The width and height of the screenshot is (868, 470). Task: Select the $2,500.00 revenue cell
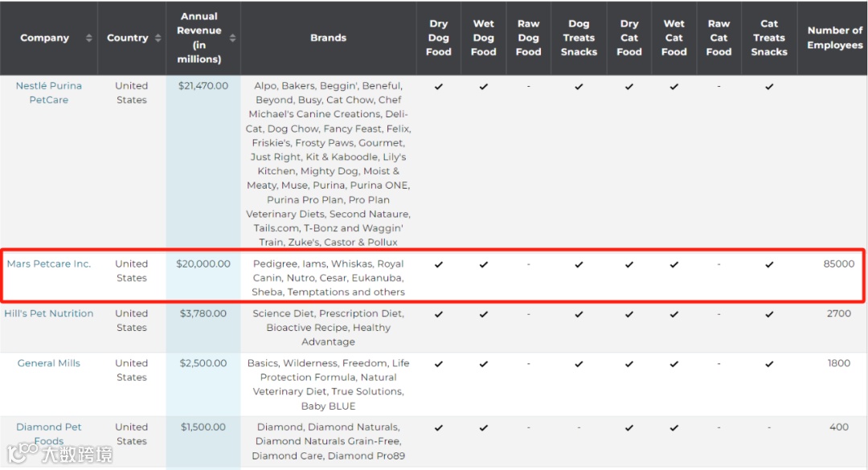click(x=203, y=363)
